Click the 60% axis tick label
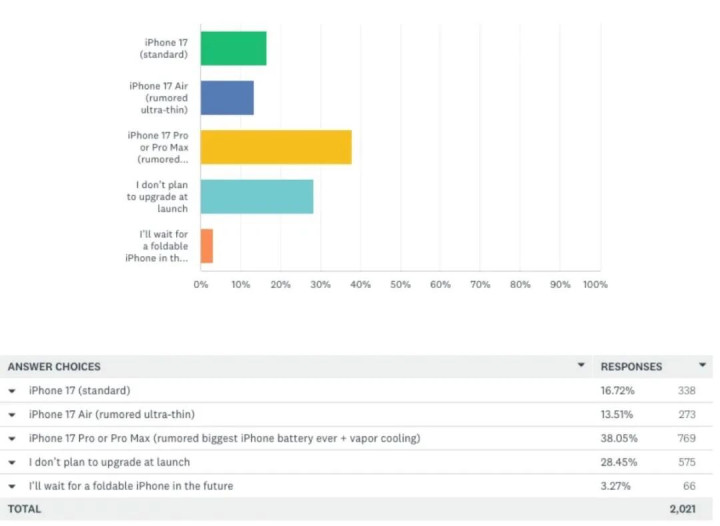This screenshot has width=720, height=526. (x=440, y=285)
